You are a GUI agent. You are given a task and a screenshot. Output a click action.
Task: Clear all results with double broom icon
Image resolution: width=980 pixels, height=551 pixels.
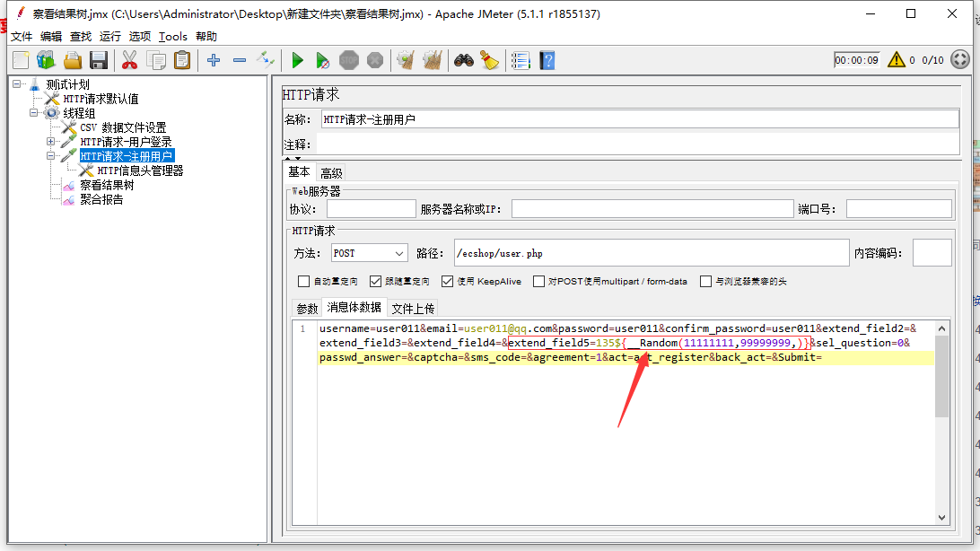click(433, 61)
